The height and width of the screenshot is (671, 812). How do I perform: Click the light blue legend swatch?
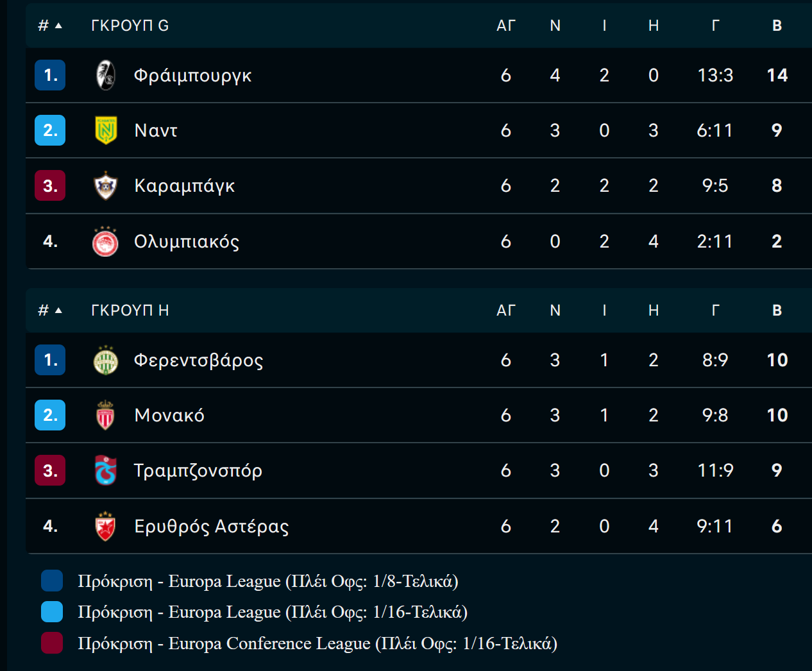52,611
